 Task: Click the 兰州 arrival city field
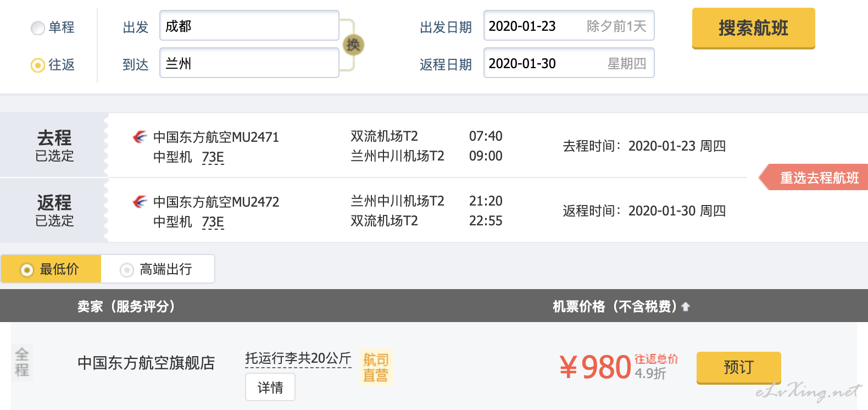(x=249, y=63)
